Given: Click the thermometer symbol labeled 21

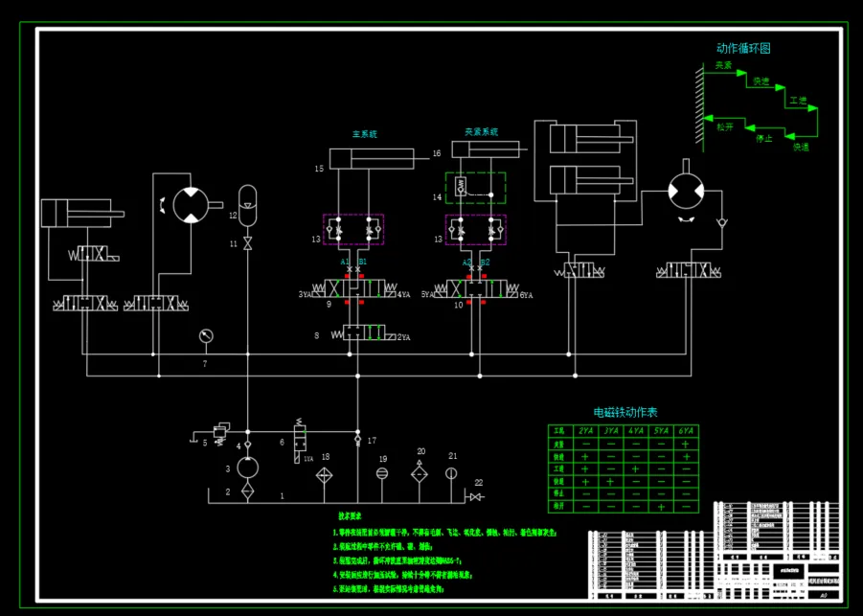Looking at the screenshot, I should pyautogui.click(x=451, y=473).
